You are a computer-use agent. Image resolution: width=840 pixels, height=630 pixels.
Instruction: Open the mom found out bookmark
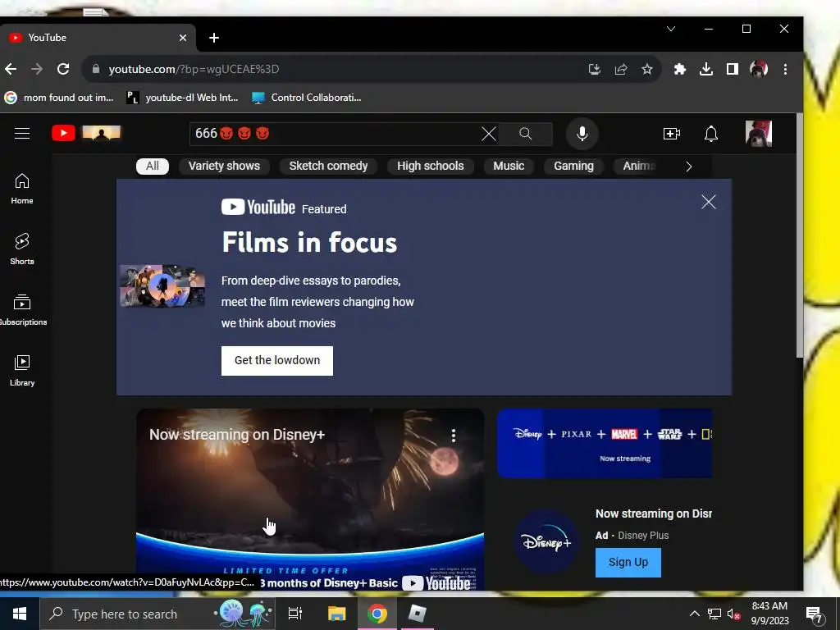(x=59, y=98)
